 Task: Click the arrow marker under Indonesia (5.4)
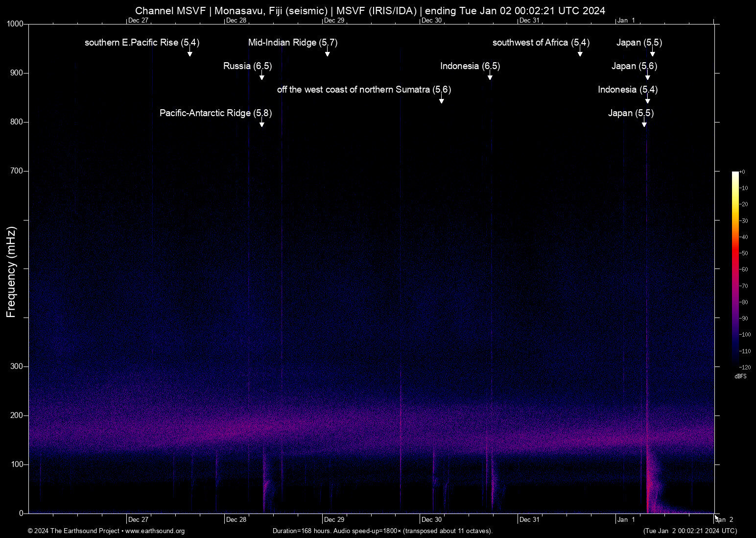tap(648, 99)
